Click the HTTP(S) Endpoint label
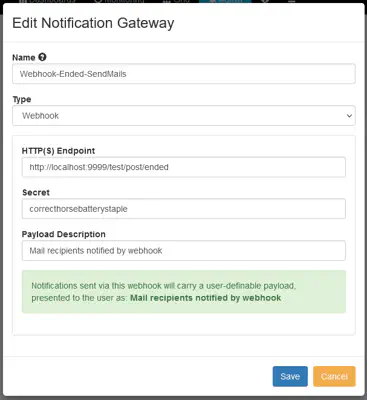 [x=58, y=151]
